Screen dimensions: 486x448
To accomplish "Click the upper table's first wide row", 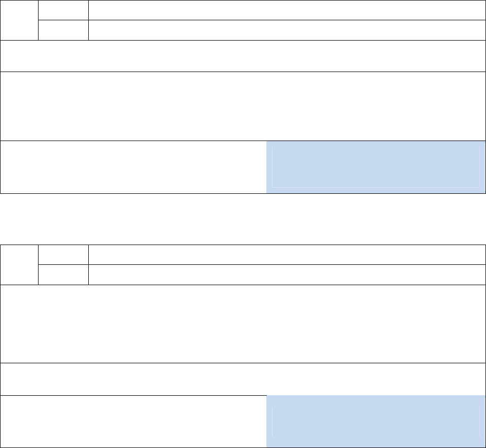I will click(x=287, y=10).
